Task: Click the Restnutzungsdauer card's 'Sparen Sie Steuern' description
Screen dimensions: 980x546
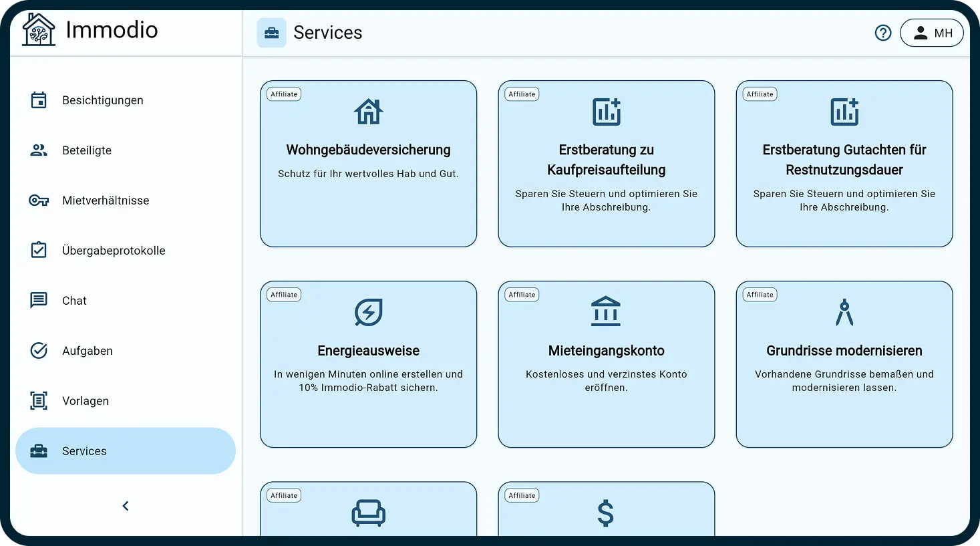Action: 844,200
